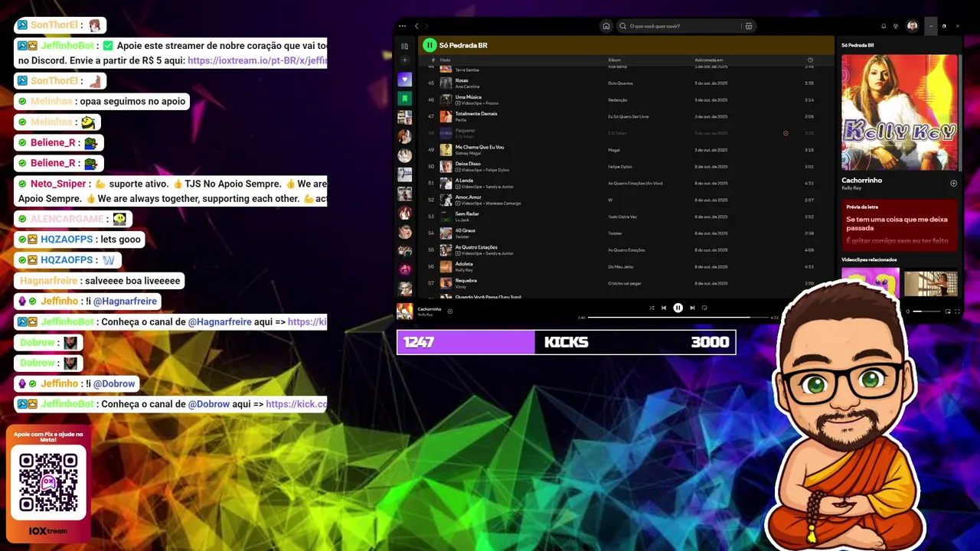Viewport: 980px width, 551px height.
Task: Enter fullscreen with the expand icon
Action: pyautogui.click(x=957, y=311)
